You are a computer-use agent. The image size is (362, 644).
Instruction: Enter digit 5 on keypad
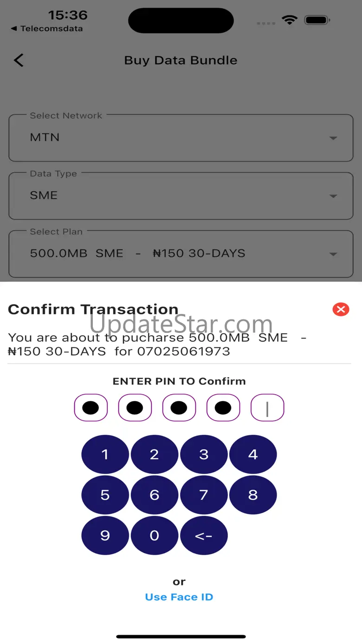pos(105,495)
